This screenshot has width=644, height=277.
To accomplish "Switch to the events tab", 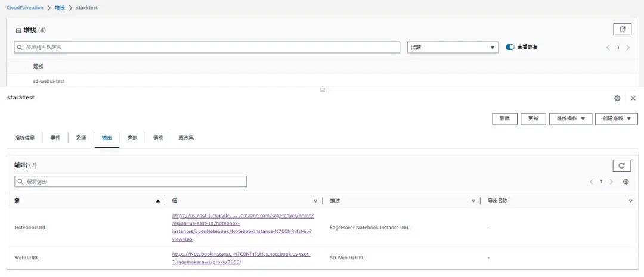I will pos(55,138).
